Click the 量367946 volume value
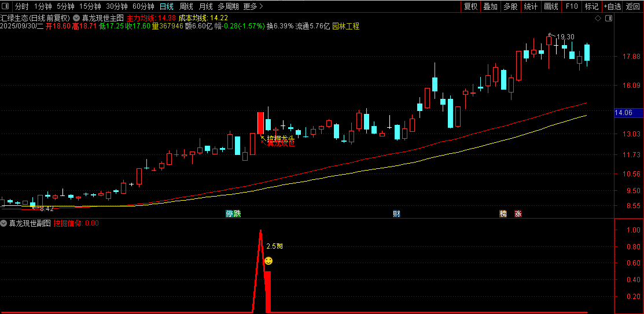The image size is (644, 314). [168, 26]
